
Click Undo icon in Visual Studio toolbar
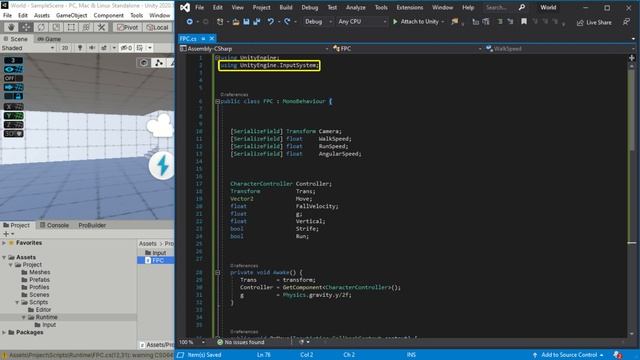point(271,22)
